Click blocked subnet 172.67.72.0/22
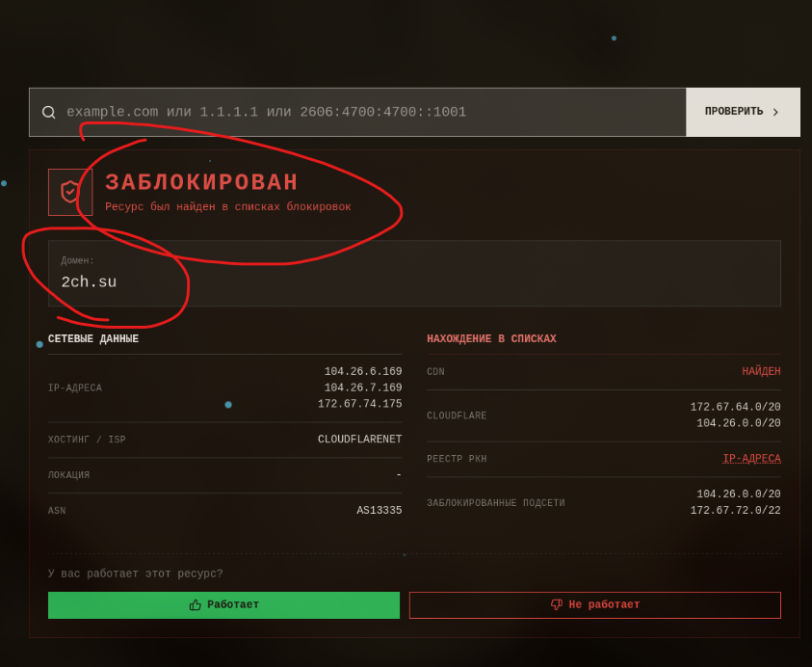Viewport: 812px width, 667px height. point(735,510)
